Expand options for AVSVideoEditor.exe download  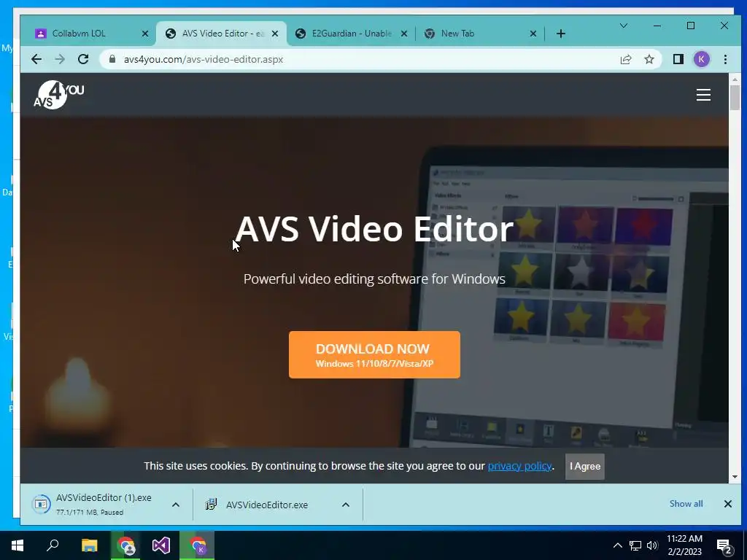pyautogui.click(x=346, y=505)
